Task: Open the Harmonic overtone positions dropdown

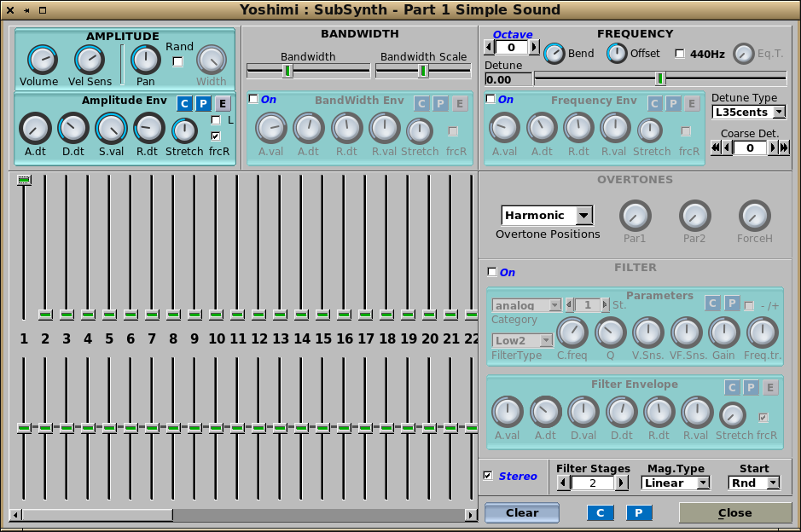Action: (x=547, y=216)
